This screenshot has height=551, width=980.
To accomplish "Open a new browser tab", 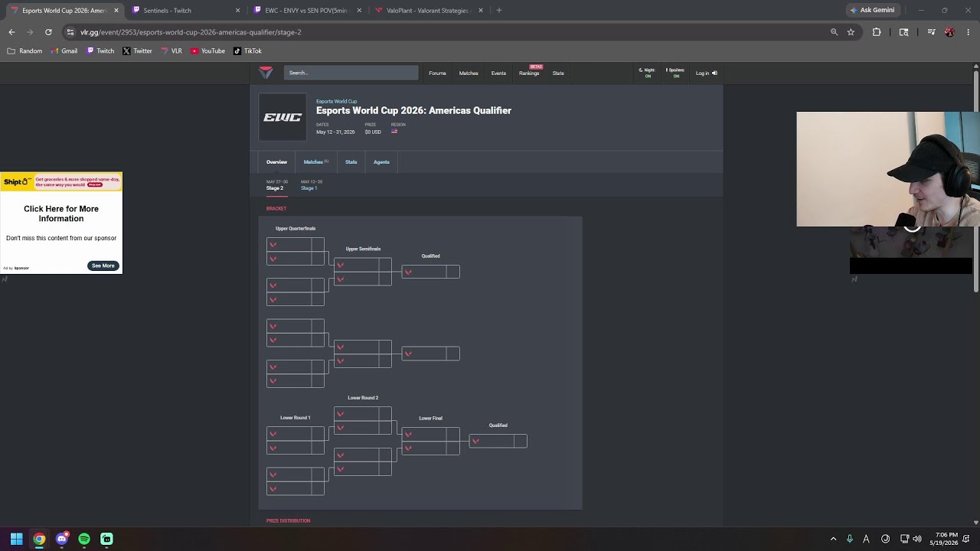I will 498,11.
